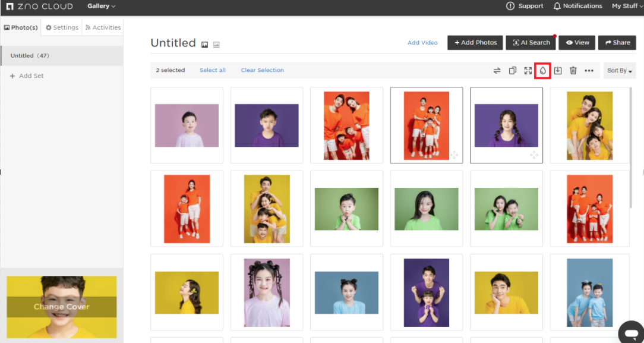This screenshot has height=343, width=644.
Task: Open the Sort By dropdown
Action: [x=620, y=71]
